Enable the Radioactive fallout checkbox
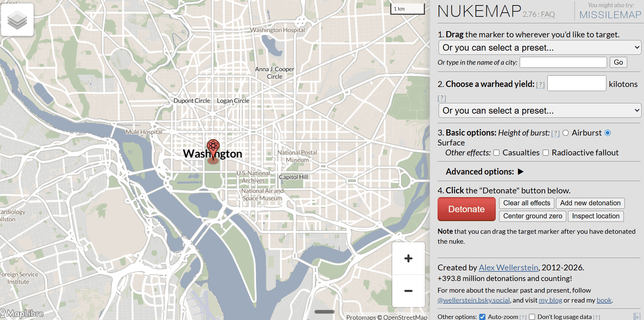Viewport: 644px width, 320px height. click(x=546, y=153)
